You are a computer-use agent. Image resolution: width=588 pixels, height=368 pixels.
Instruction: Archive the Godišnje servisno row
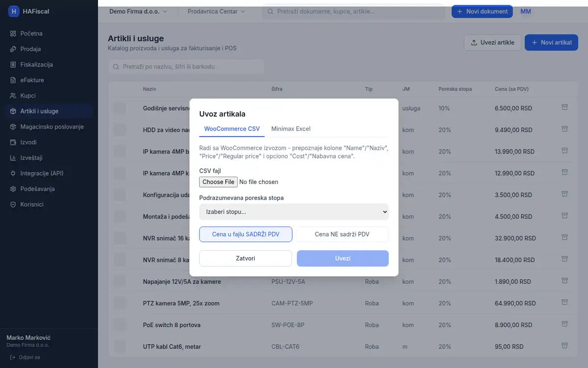click(x=564, y=107)
